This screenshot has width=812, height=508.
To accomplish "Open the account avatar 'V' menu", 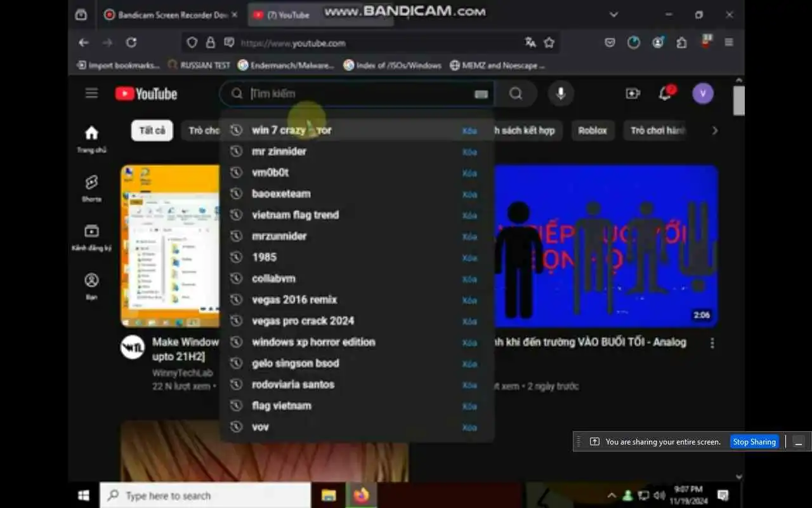I will pos(703,94).
